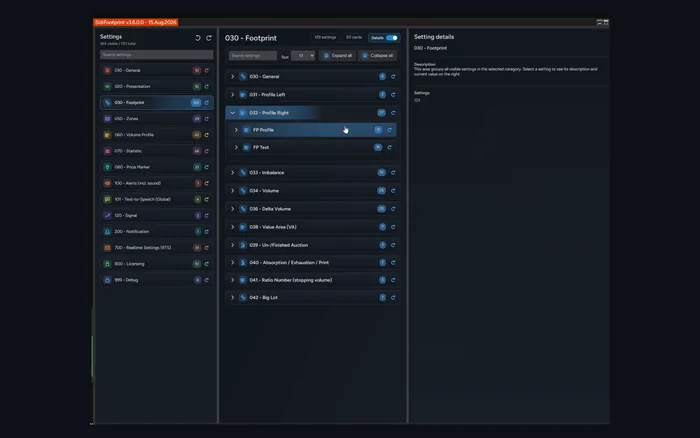
Task: Reset the FP Profile subgroup
Action: (x=390, y=130)
